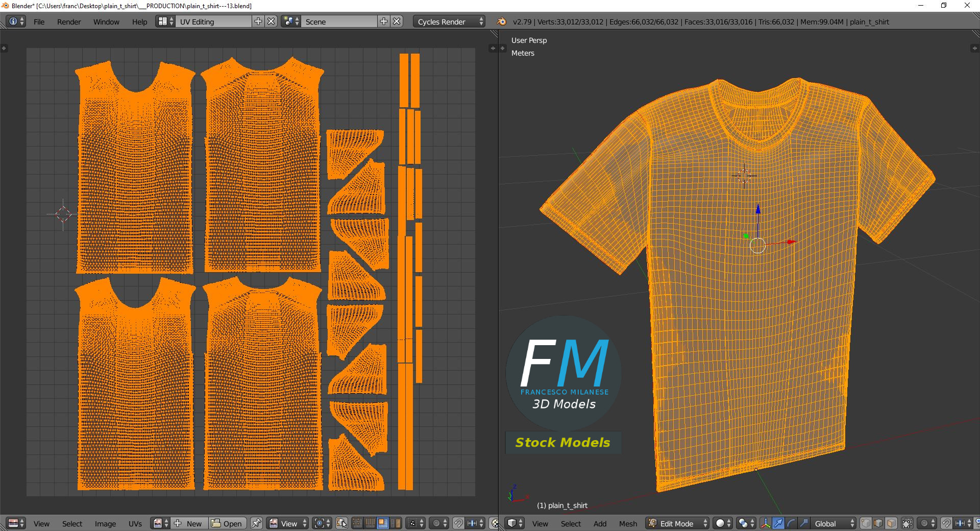
Task: Open the File menu
Action: 39,22
